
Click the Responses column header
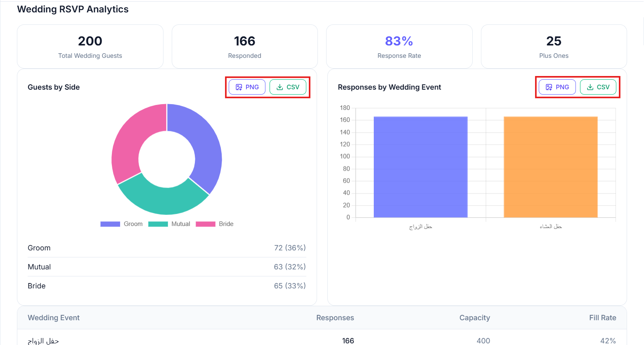(x=335, y=318)
